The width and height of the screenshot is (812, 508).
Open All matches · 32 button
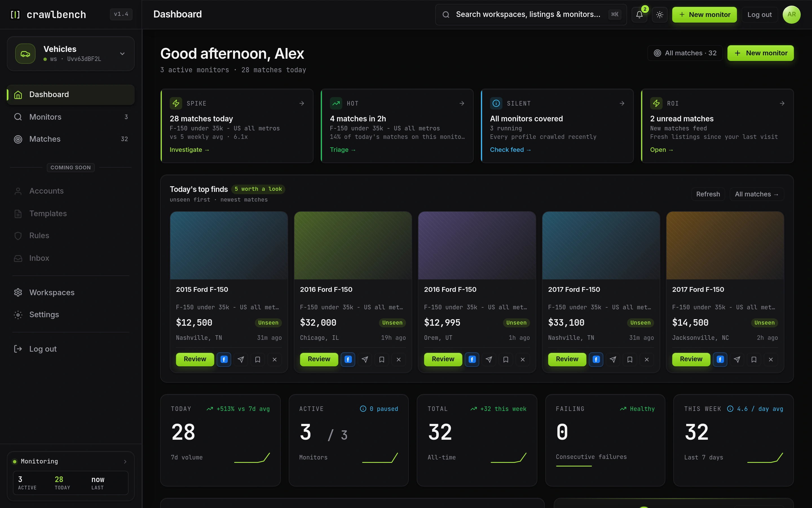pyautogui.click(x=685, y=53)
